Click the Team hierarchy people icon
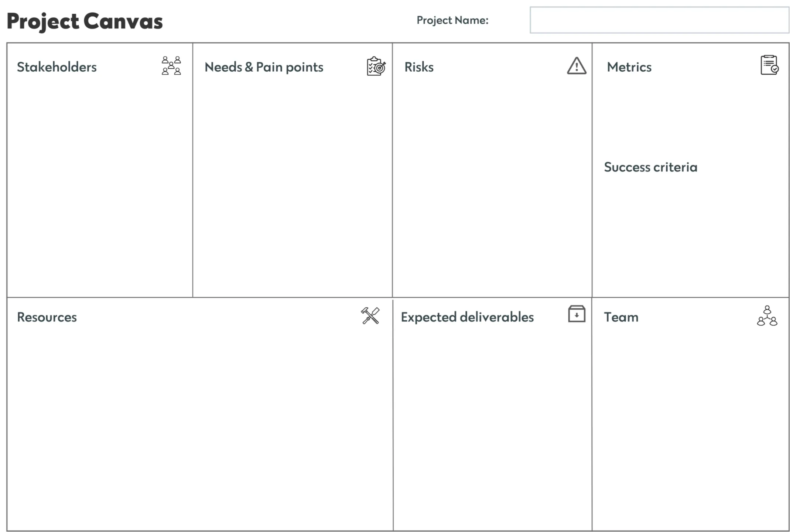 [767, 316]
